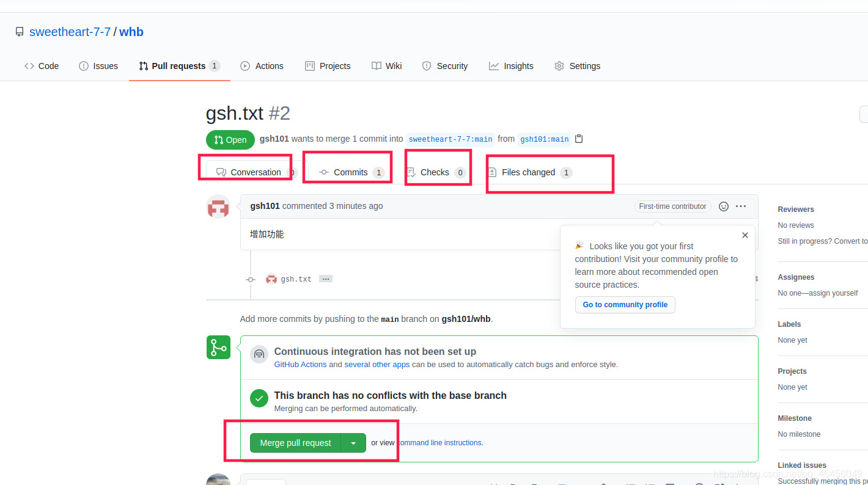Open the Labels sidebar section
This screenshot has height=485, width=868.
(x=789, y=324)
